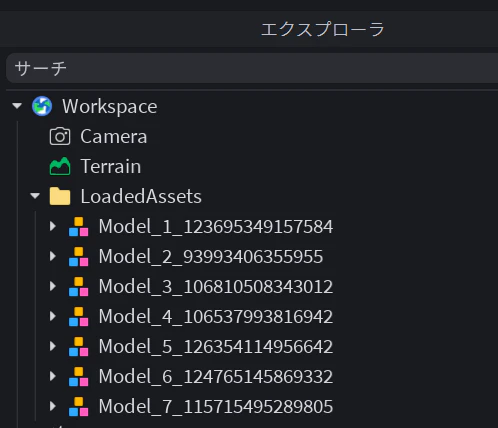This screenshot has width=498, height=428.
Task: Click the サーチ search field
Action: click(x=252, y=68)
